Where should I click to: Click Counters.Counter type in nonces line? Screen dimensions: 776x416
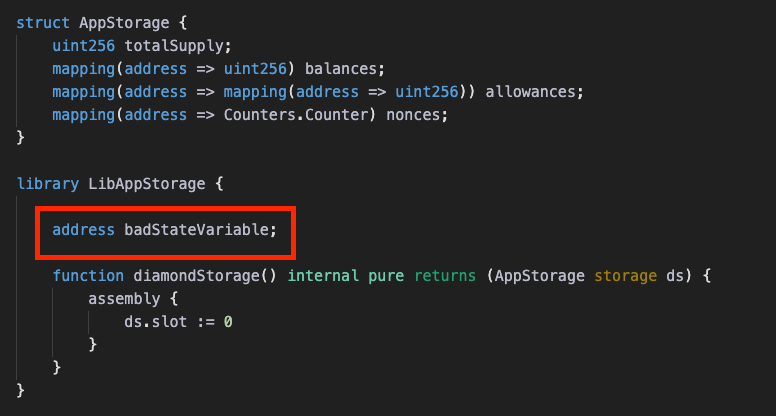pos(296,115)
